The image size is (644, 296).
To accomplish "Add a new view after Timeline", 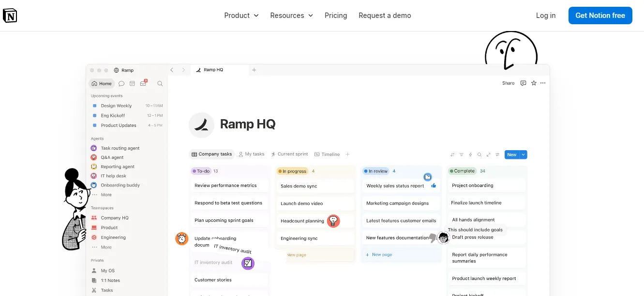I will point(347,155).
